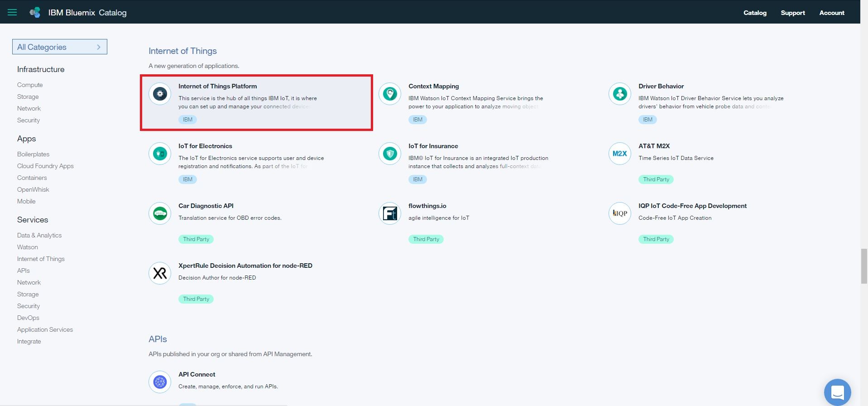868x406 pixels.
Task: Click the Context Mapping service icon
Action: (x=390, y=94)
